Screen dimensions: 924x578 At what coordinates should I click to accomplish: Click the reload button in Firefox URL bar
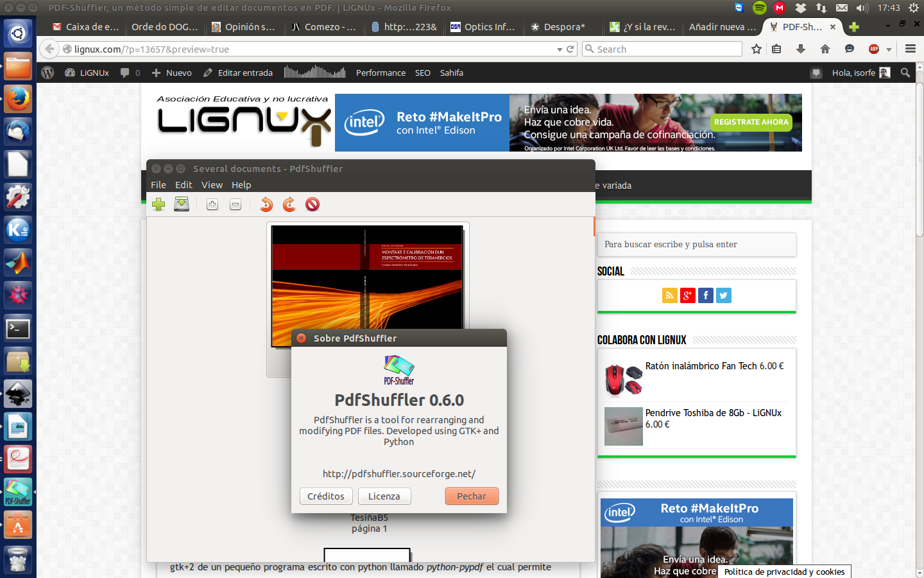(x=570, y=49)
